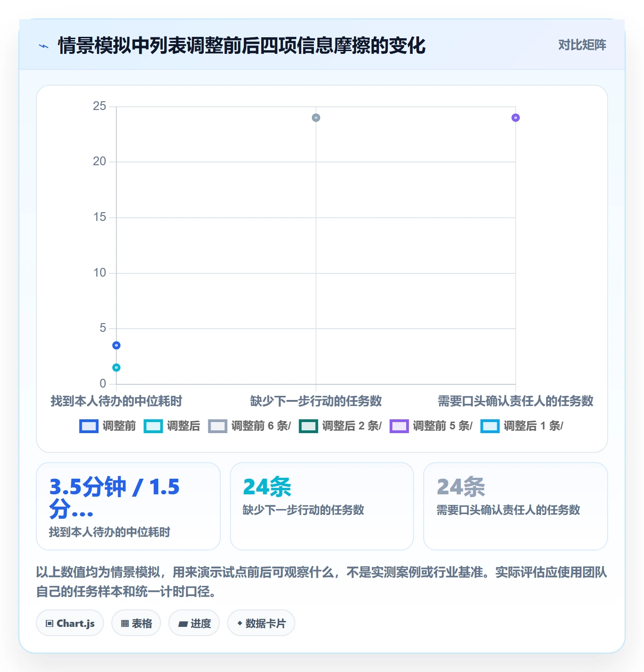Click the 调整后 1 条/ legend swatch

point(490,426)
